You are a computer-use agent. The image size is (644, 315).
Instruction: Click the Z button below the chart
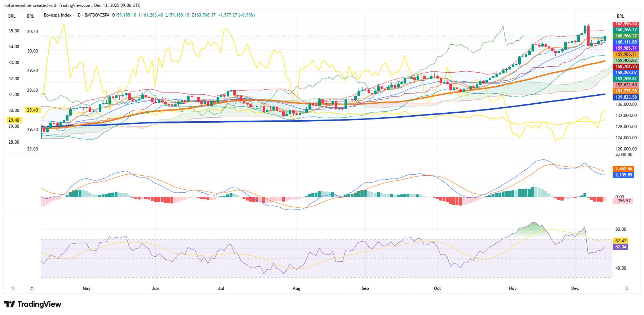point(32,288)
